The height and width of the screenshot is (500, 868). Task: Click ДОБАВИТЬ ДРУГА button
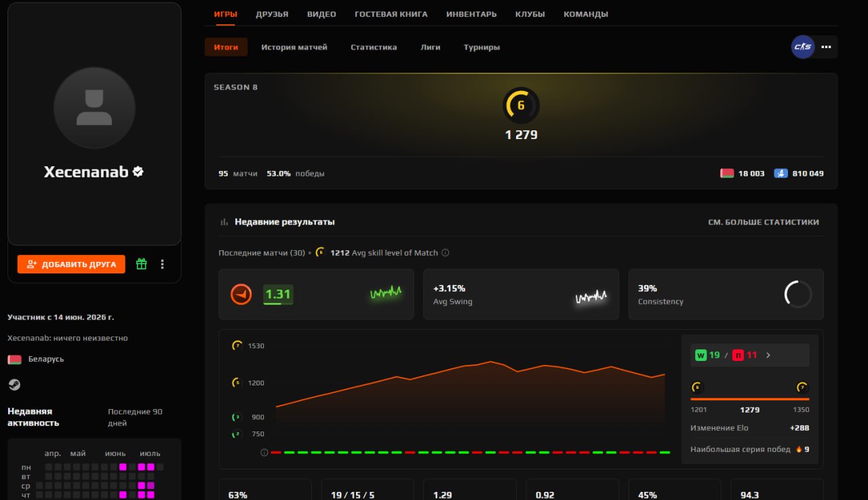point(71,265)
